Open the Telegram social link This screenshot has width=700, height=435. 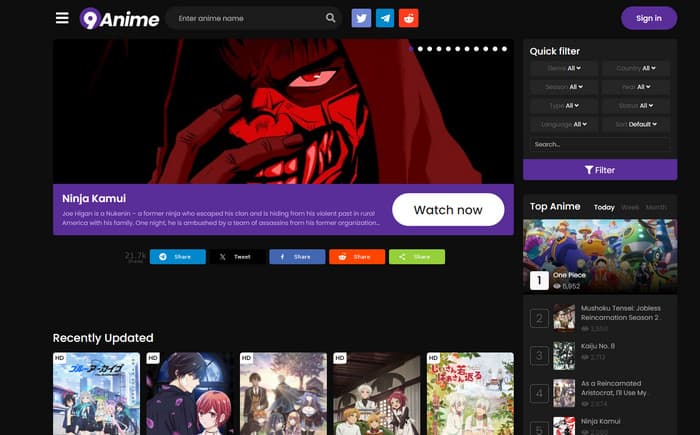385,18
